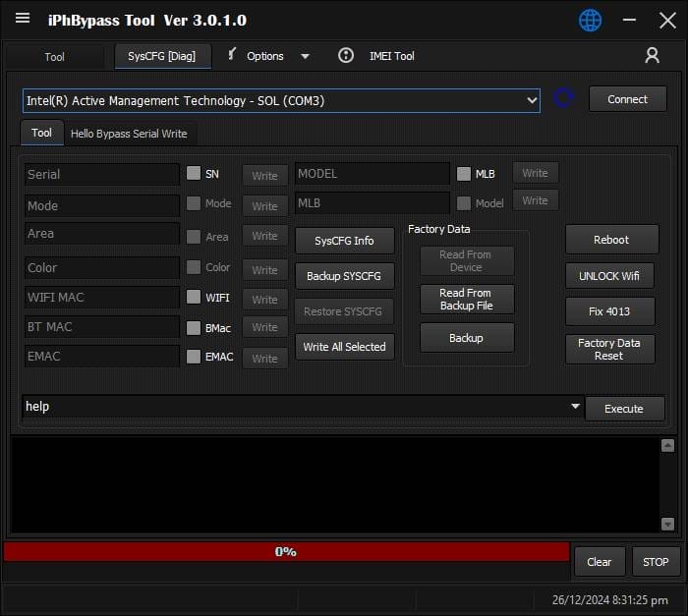
Task: Select the SysCFG [Diag] tab
Action: click(162, 56)
